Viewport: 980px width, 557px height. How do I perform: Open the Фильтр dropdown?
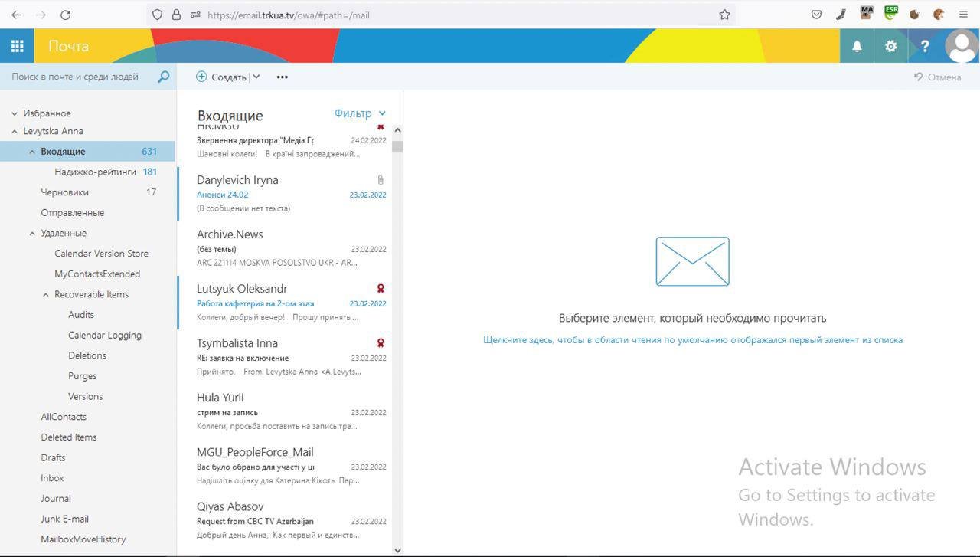pos(360,113)
